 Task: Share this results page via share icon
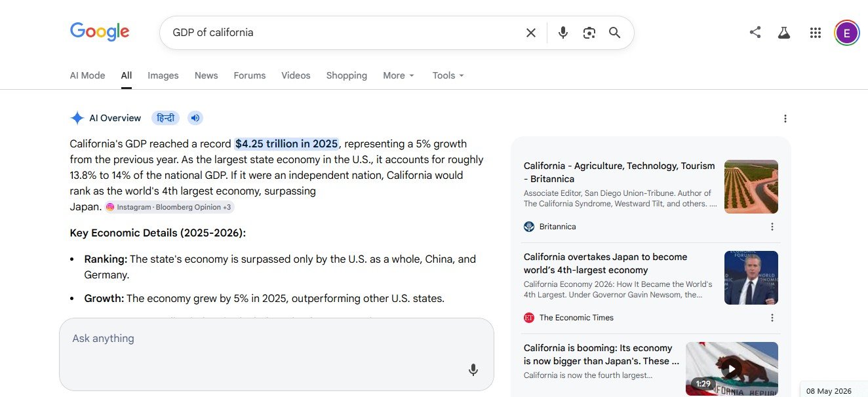[x=755, y=32]
